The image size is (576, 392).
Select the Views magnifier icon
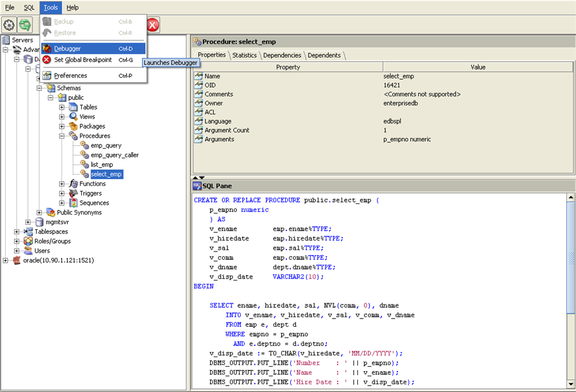(74, 117)
